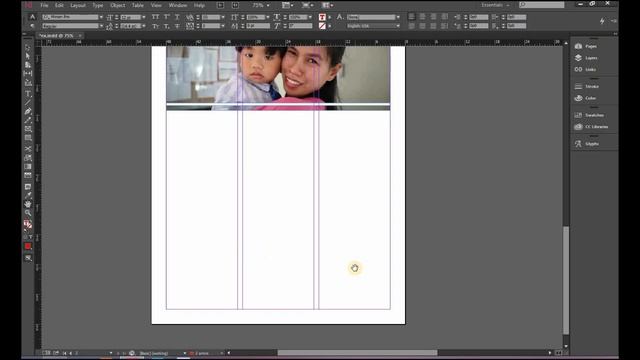Select the Type tool in the toolbox

[28, 94]
